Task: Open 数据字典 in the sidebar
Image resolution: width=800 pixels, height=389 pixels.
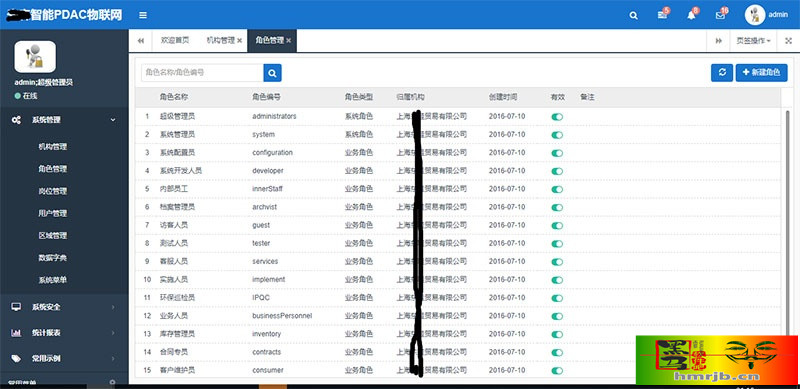Action: click(53, 258)
